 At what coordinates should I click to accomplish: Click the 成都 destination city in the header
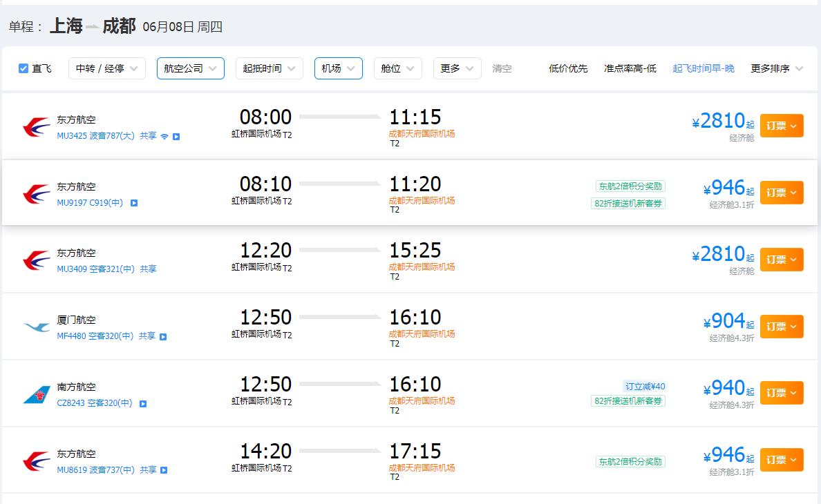[119, 26]
